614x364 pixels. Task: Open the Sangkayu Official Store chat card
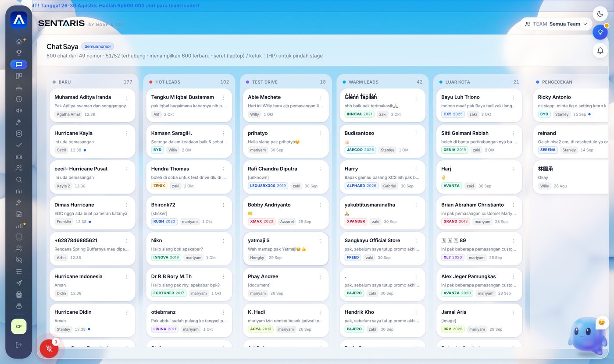382,248
